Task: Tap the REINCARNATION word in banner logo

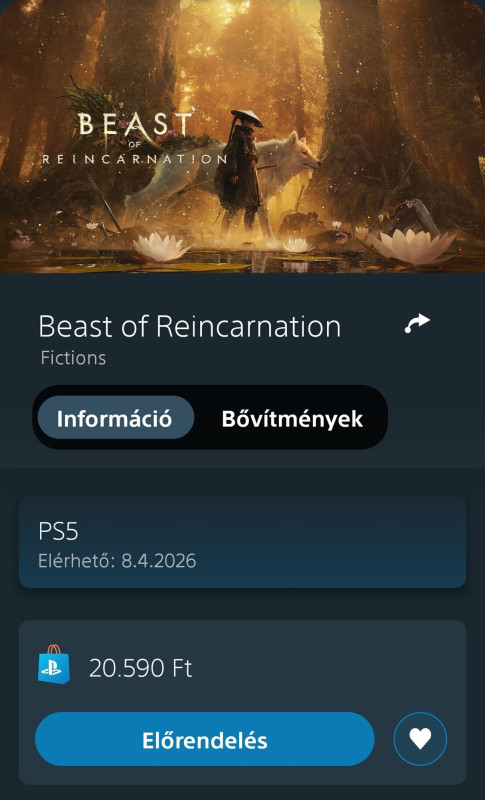Action: coord(134,159)
